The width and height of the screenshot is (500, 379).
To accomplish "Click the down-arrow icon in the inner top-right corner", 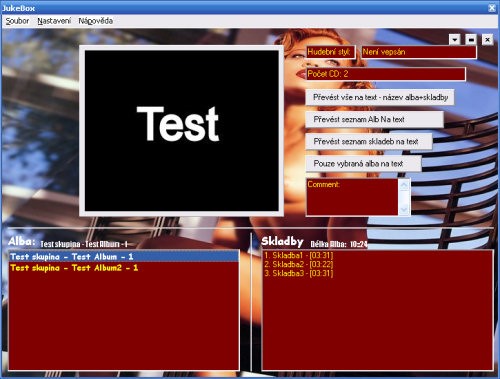I will pyautogui.click(x=455, y=40).
